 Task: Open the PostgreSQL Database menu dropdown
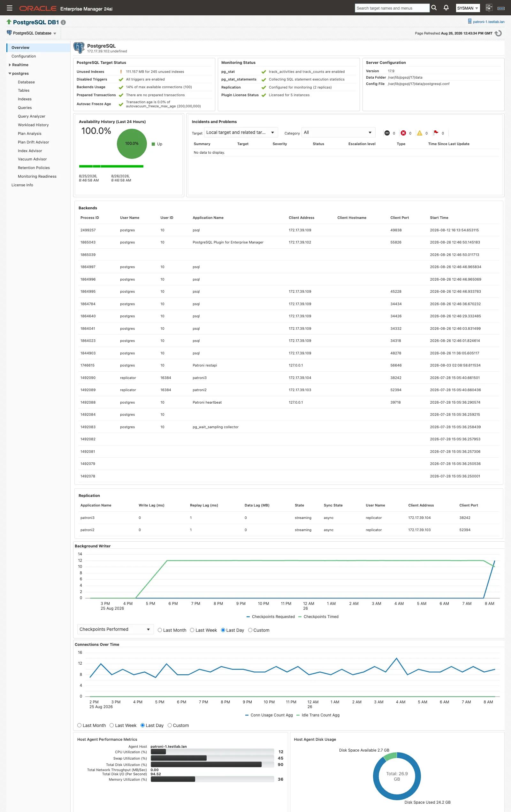click(x=32, y=33)
